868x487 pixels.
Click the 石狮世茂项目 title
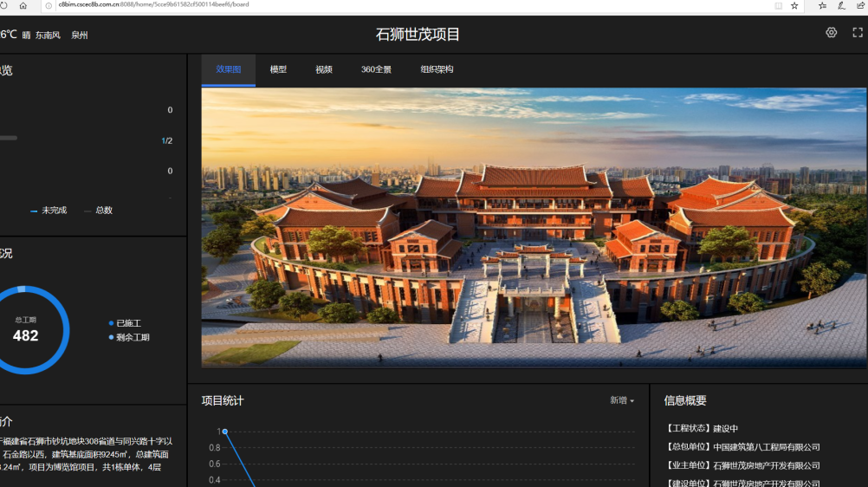(x=418, y=35)
